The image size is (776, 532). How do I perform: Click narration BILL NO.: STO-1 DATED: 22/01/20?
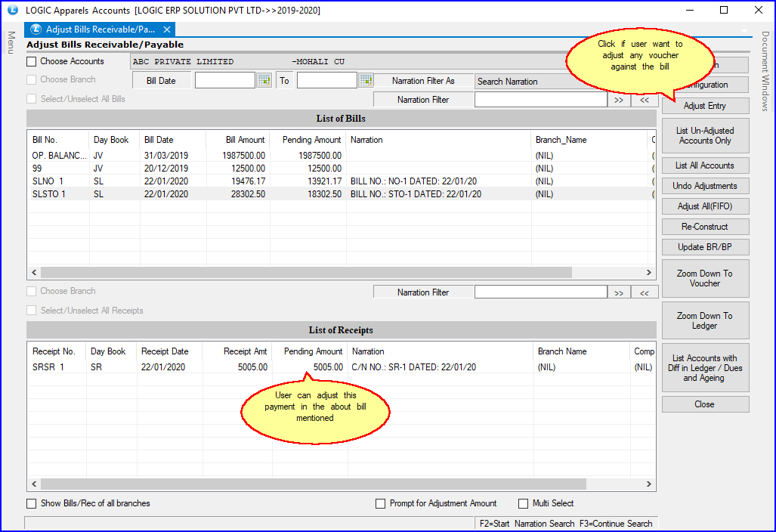(416, 194)
